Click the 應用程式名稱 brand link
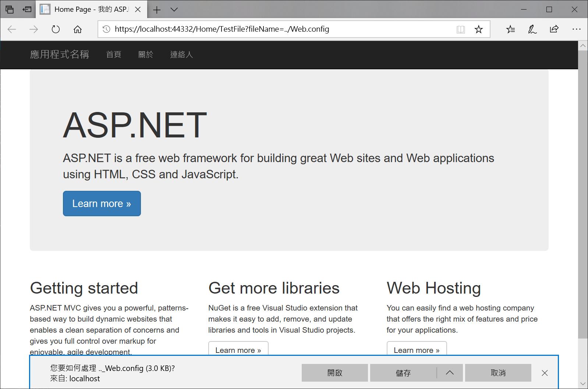The width and height of the screenshot is (588, 389). coord(60,55)
